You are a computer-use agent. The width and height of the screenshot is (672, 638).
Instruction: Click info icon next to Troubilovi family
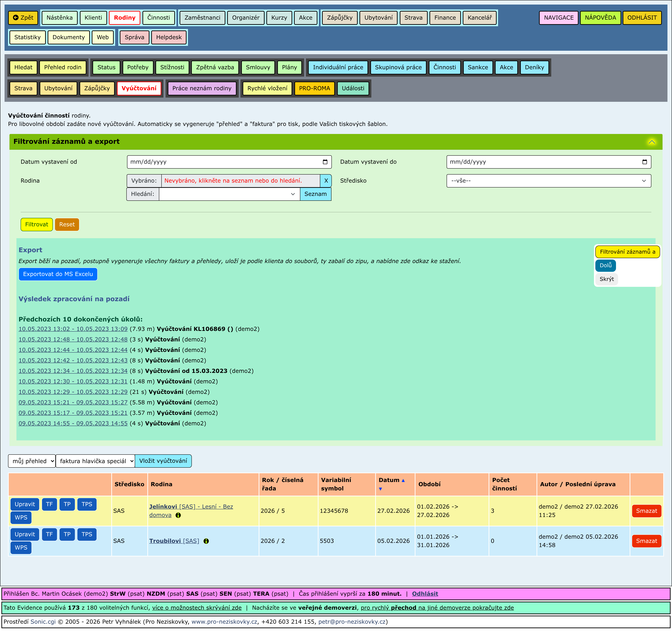tap(206, 541)
